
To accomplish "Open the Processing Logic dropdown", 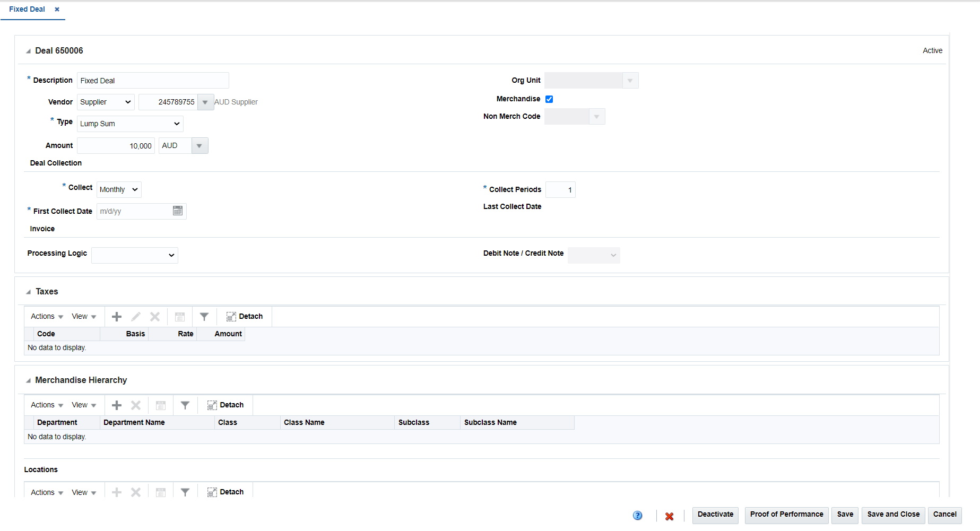I will click(x=135, y=255).
